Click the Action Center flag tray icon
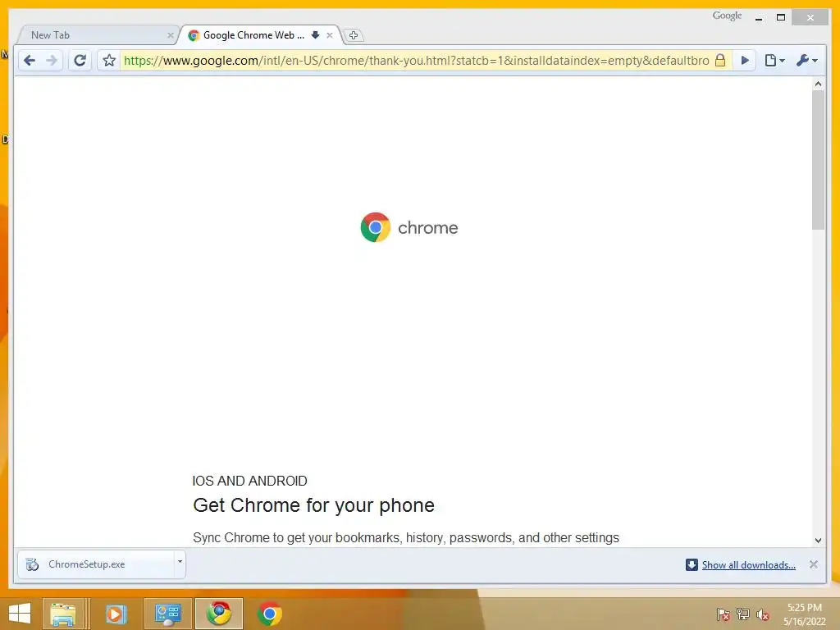The image size is (840, 630). click(x=724, y=614)
